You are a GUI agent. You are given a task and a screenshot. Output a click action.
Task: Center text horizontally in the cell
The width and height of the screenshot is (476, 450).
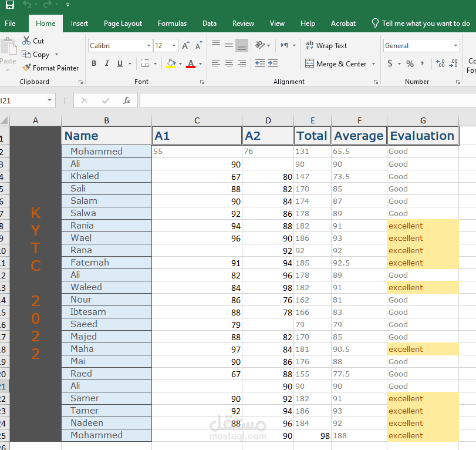tap(229, 63)
